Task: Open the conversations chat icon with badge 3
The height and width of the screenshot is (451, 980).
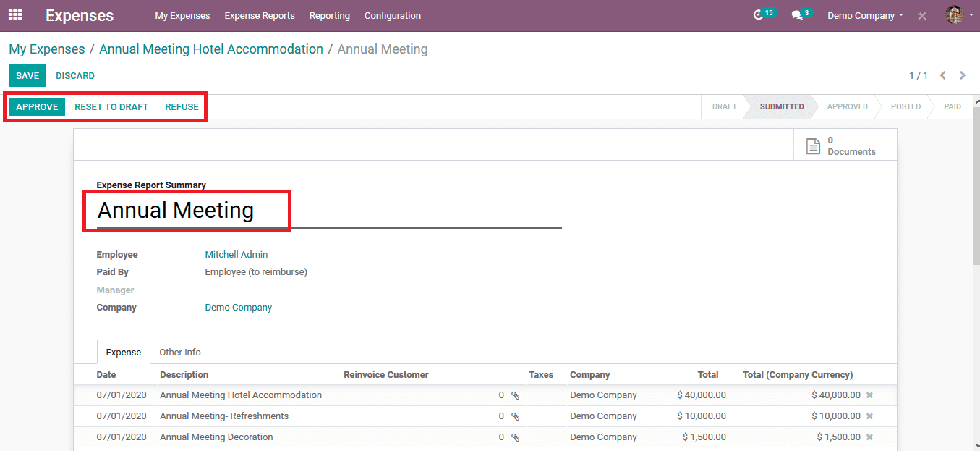Action: pos(801,14)
